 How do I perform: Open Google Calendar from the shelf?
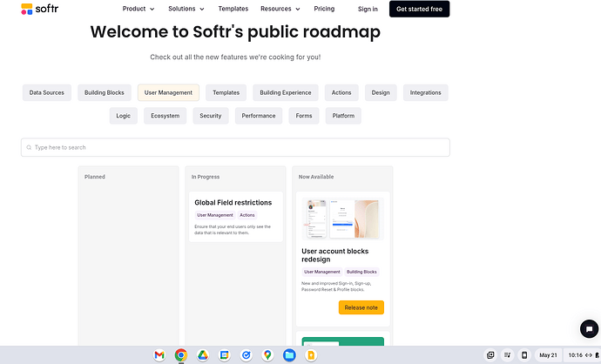click(x=224, y=355)
